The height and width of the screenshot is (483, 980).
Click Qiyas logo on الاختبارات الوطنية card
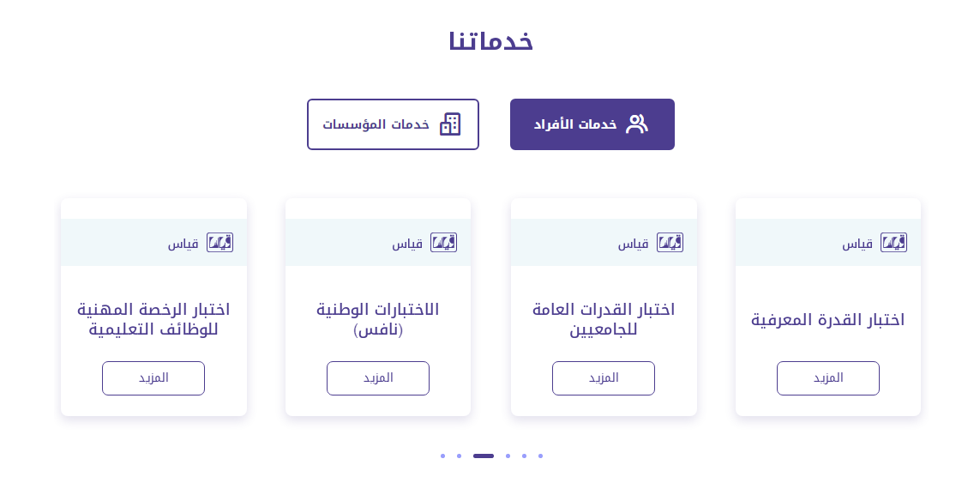[x=443, y=243]
